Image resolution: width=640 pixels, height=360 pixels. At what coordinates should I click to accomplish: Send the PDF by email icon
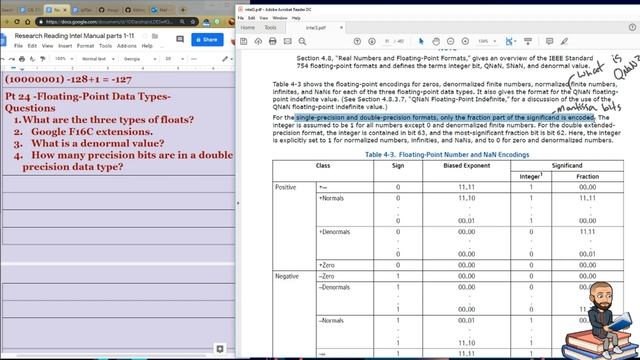(287, 41)
